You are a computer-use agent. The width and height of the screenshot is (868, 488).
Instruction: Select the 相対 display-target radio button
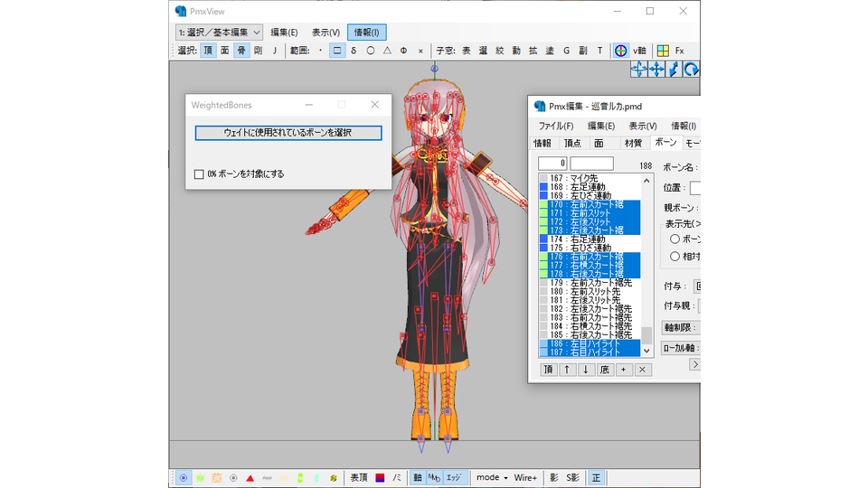point(675,256)
